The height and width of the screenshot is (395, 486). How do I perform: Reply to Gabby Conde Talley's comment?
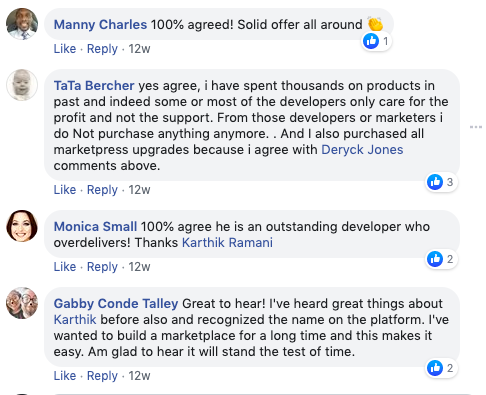102,376
